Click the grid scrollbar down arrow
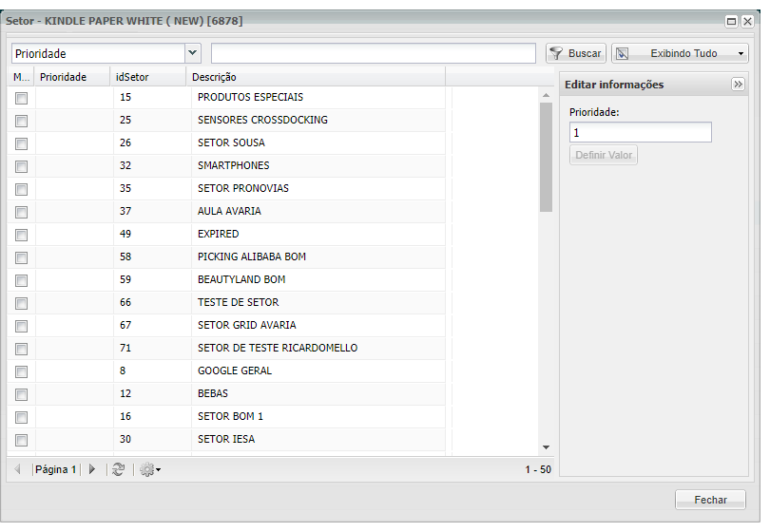The image size is (770, 532). (x=546, y=447)
